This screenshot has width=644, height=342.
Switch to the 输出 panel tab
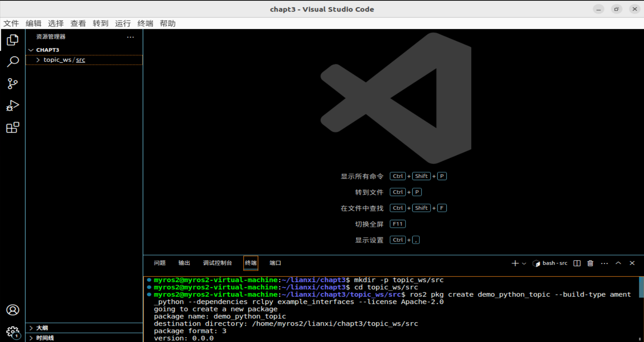point(184,263)
